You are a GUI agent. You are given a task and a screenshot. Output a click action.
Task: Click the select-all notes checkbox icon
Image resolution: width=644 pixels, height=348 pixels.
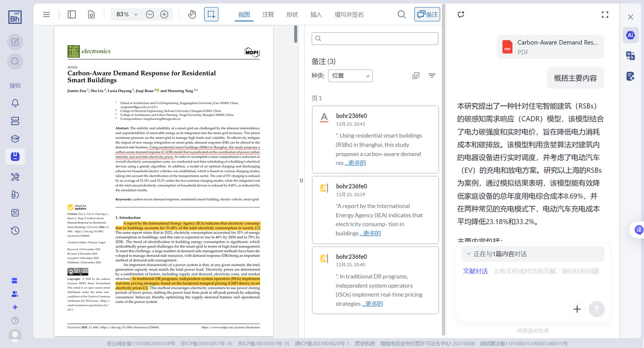click(416, 76)
